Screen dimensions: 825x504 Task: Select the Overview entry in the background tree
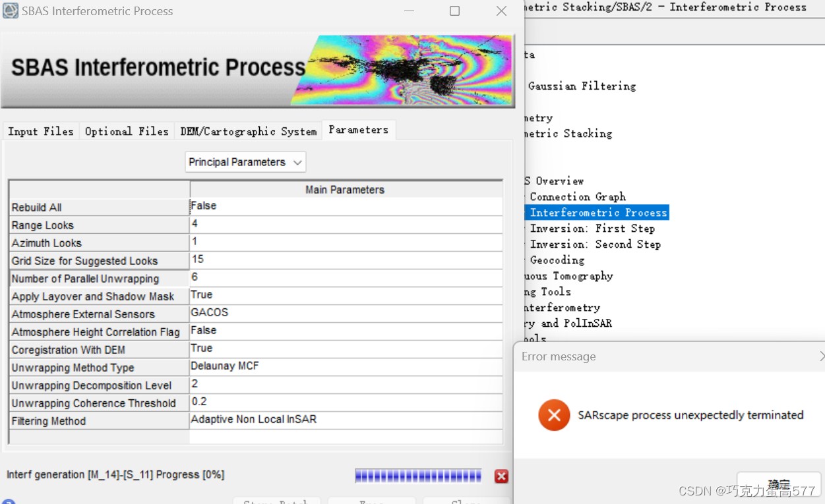[x=555, y=181]
